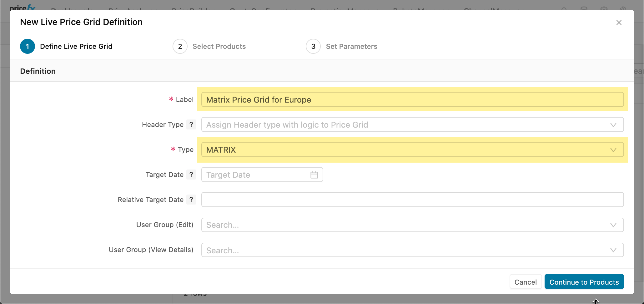Go to the Select Products step label
This screenshot has height=304, width=644.
[x=219, y=46]
